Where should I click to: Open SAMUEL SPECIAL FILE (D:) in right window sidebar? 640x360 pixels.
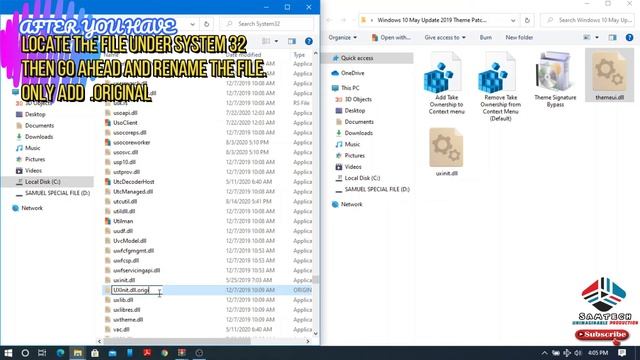(x=377, y=189)
